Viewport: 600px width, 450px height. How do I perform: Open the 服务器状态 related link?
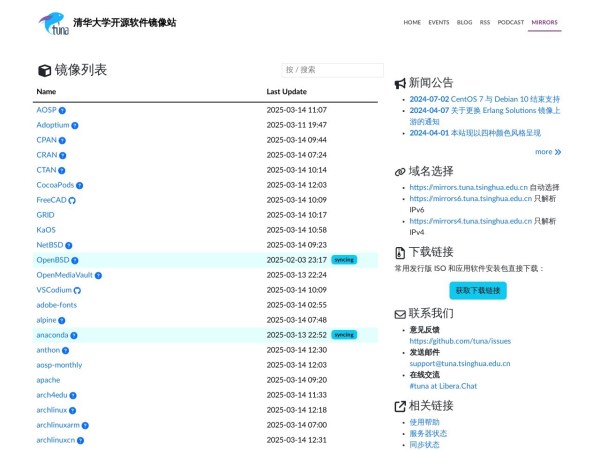tap(428, 434)
